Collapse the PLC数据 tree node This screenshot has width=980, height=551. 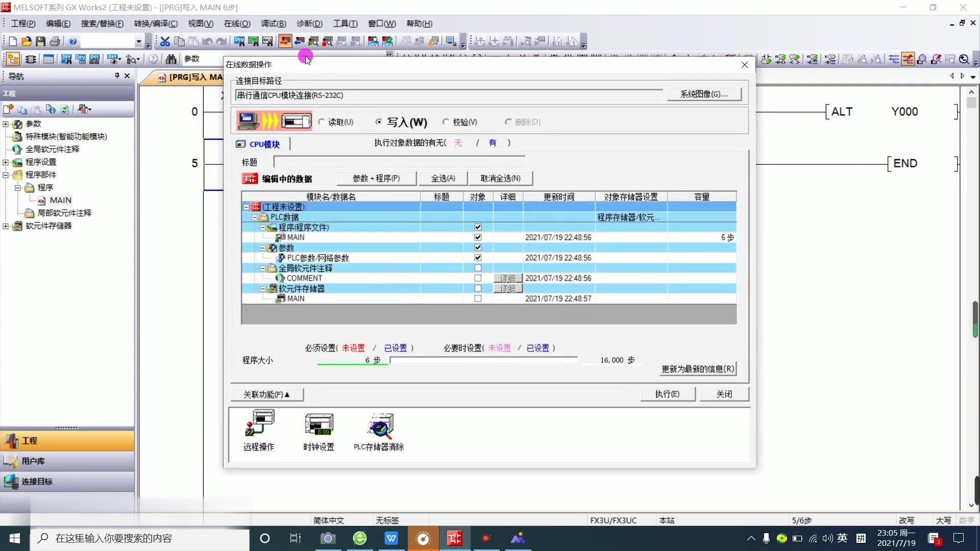pyautogui.click(x=254, y=217)
